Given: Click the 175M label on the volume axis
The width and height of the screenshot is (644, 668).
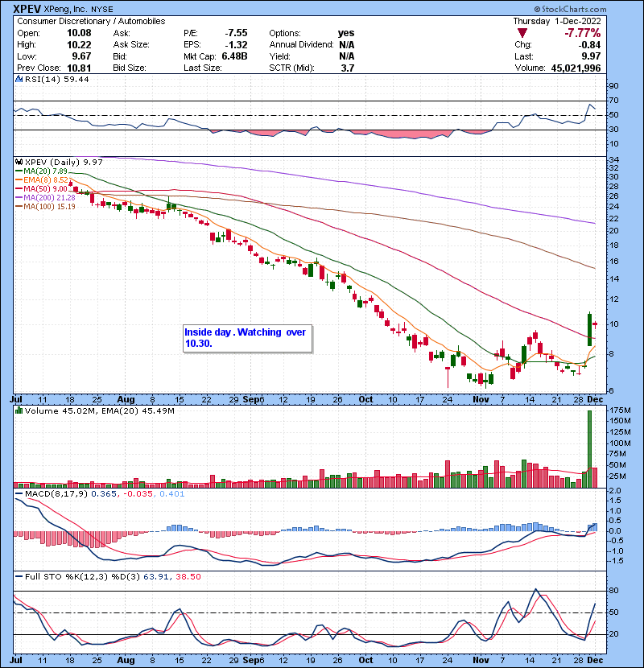Looking at the screenshot, I should 620,410.
